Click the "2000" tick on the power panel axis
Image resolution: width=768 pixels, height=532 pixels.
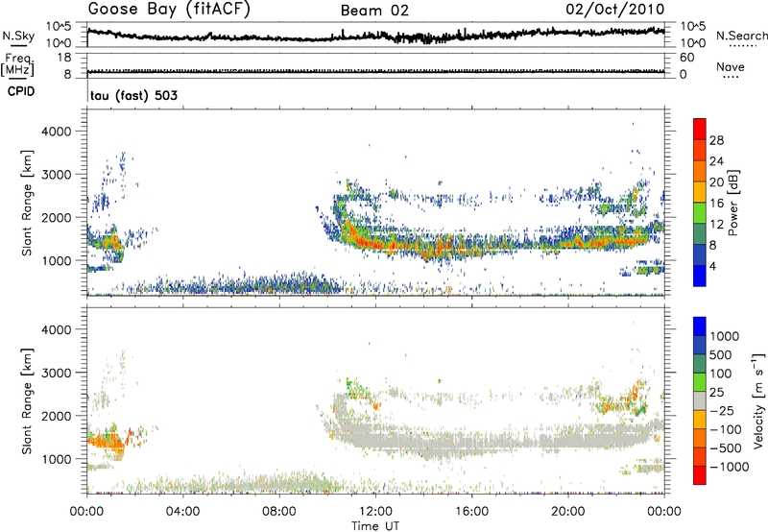point(56,217)
